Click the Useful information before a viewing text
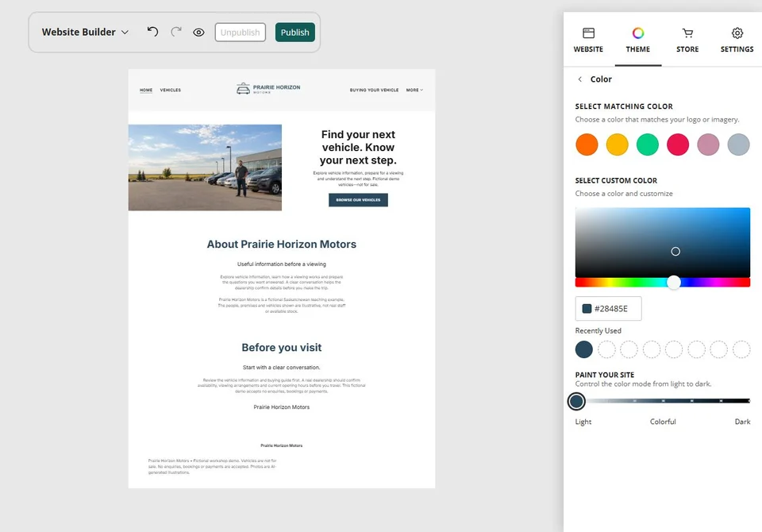Viewport: 762px width, 532px height. pyautogui.click(x=281, y=264)
